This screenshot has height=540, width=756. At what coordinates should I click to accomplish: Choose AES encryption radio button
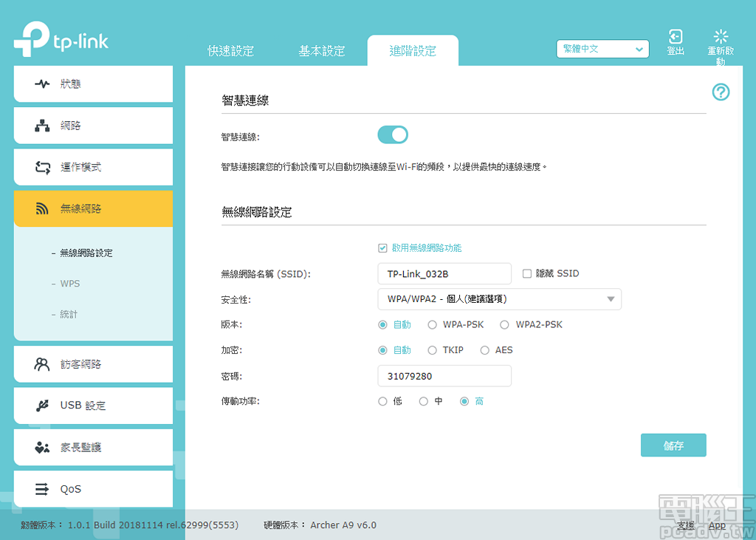(x=485, y=350)
